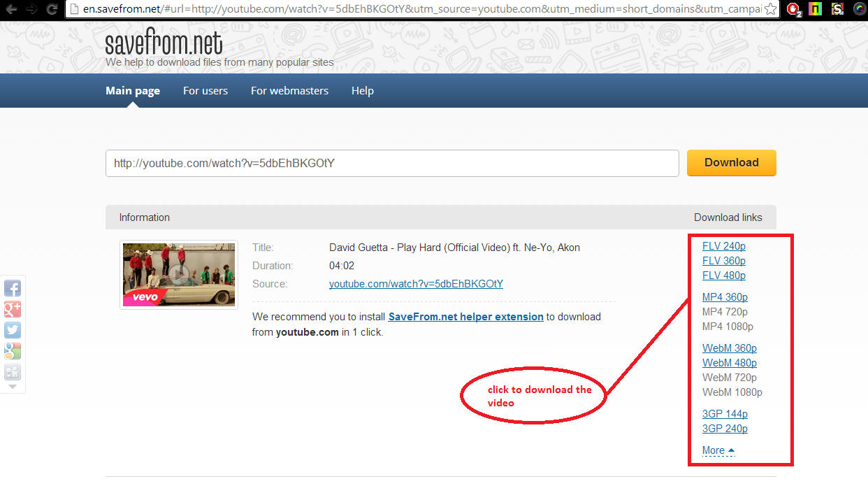Image resolution: width=868 pixels, height=500 pixels.
Task: Download the FLV 240p version
Action: 724,246
